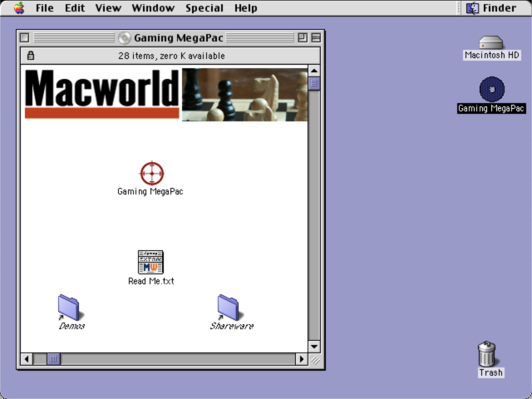
Task: Click the "Demos" label text
Action: coord(71,326)
